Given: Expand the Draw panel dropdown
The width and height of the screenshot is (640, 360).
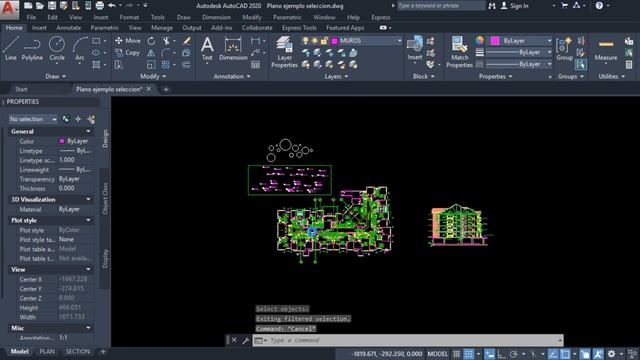Looking at the screenshot, I should [x=55, y=76].
